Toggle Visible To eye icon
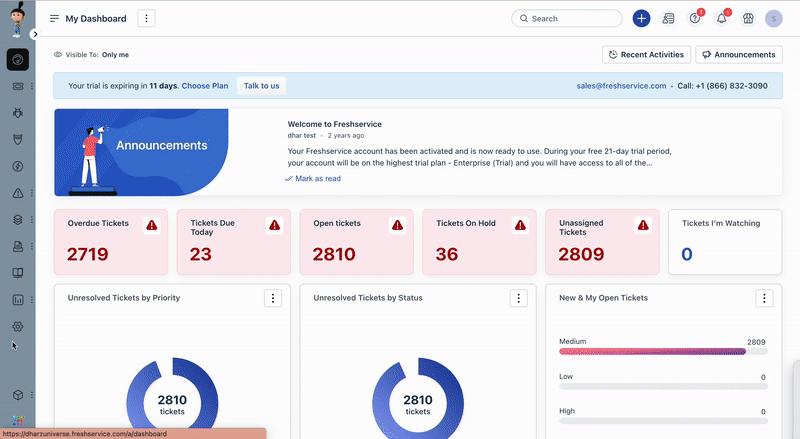800x439 pixels. (x=58, y=55)
